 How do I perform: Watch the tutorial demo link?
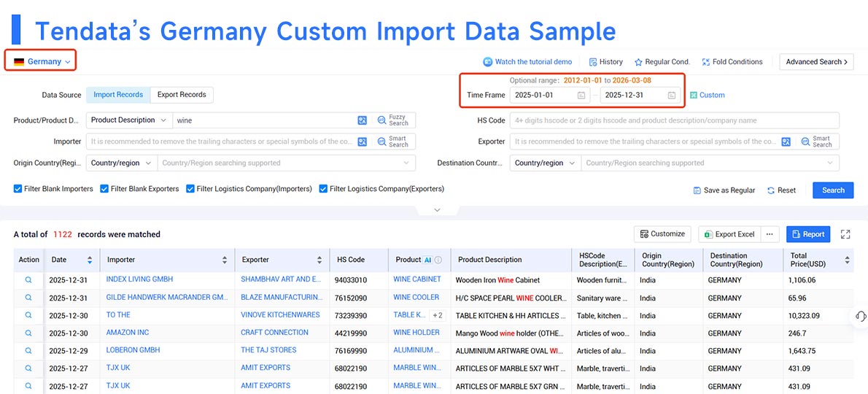(527, 62)
